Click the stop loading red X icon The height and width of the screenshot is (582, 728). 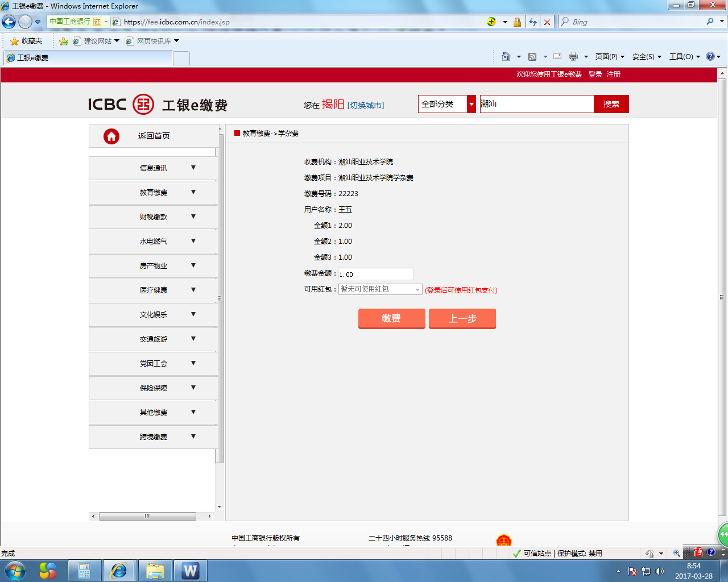coord(547,22)
